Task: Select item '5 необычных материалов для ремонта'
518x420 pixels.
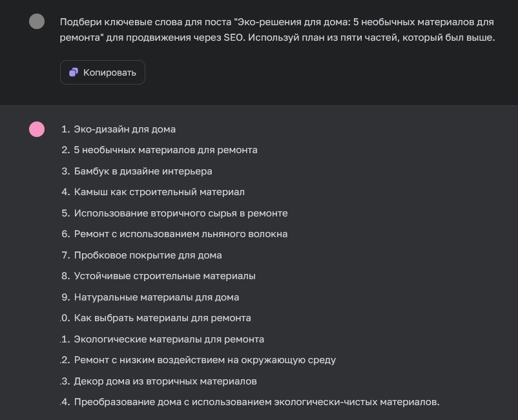Action: coord(166,150)
